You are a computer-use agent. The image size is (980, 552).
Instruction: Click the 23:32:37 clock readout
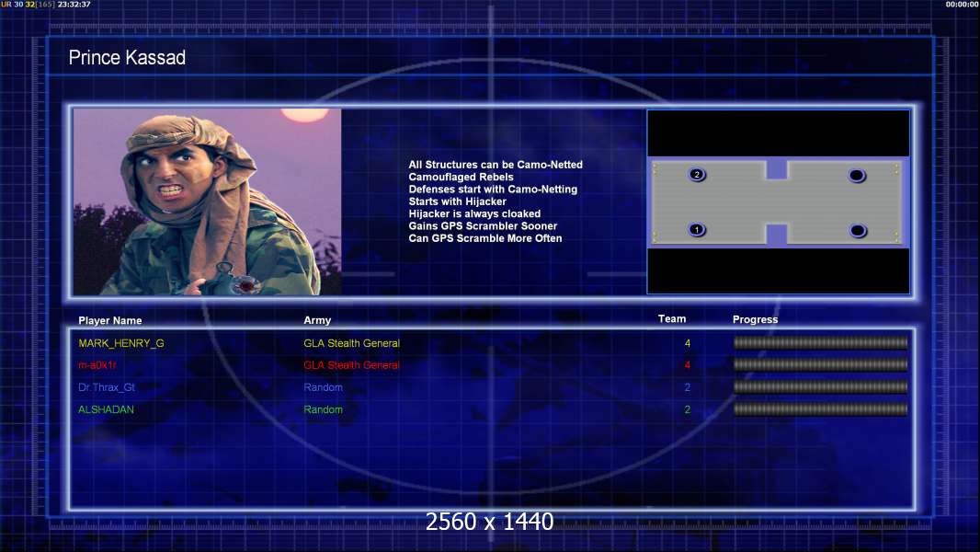(74, 5)
